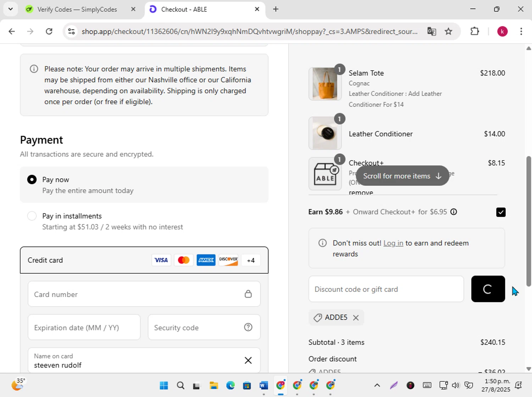Viewport: 532px width, 397px height.
Task: Open Microsoft Word from taskbar
Action: [264, 385]
